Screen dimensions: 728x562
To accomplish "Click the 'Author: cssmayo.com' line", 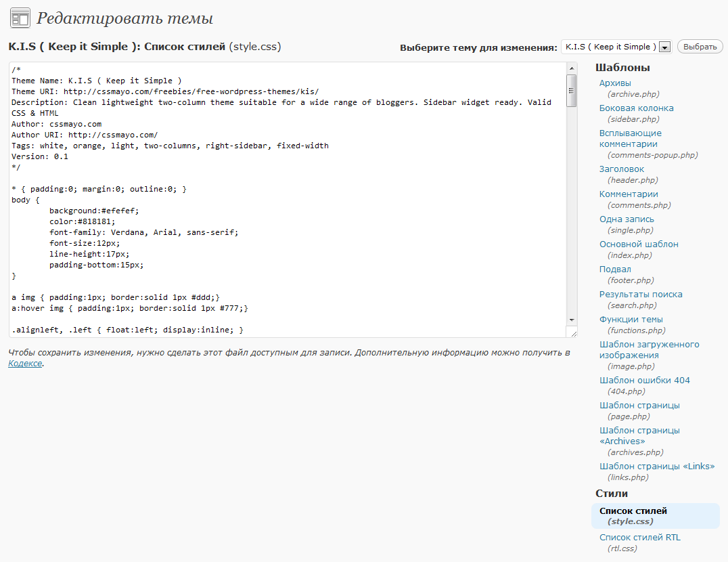I will click(57, 124).
